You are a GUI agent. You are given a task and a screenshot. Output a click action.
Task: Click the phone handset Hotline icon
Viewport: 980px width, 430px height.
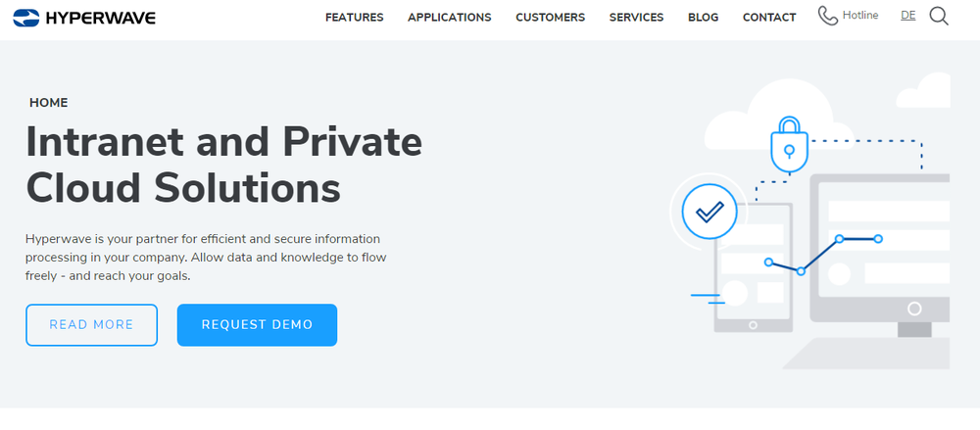827,17
